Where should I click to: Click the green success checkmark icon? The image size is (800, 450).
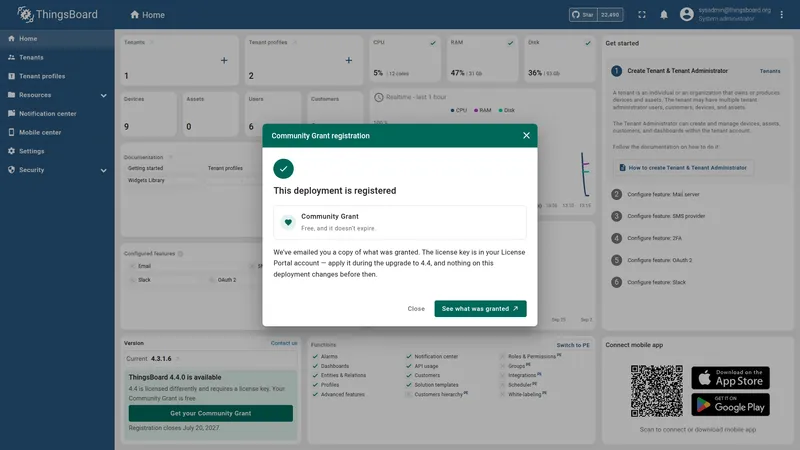(283, 169)
